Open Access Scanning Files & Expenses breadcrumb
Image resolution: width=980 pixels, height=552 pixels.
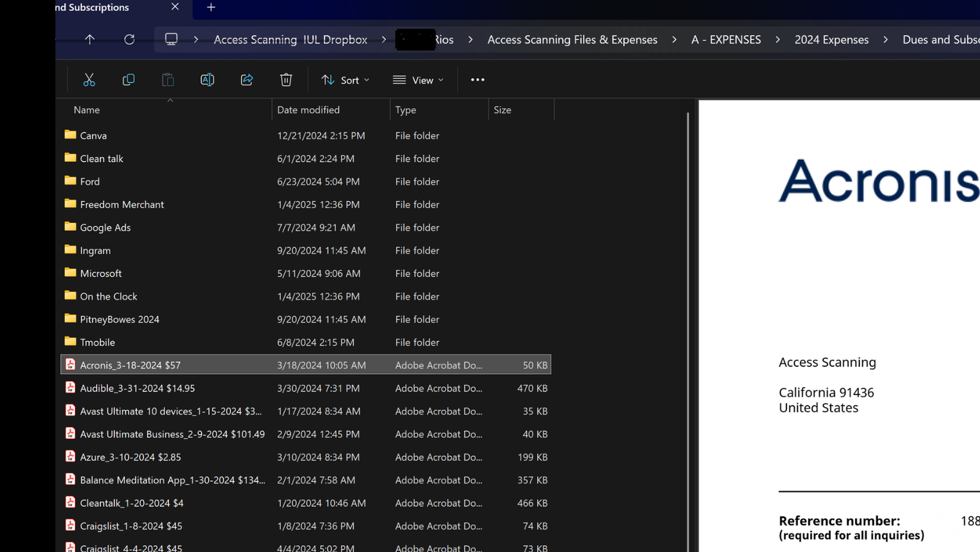coord(572,40)
